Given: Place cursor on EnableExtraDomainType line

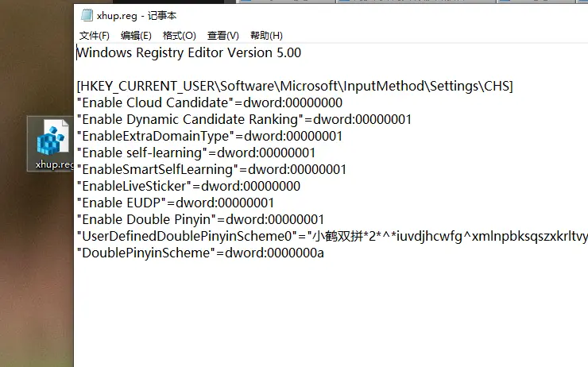Looking at the screenshot, I should [209, 136].
